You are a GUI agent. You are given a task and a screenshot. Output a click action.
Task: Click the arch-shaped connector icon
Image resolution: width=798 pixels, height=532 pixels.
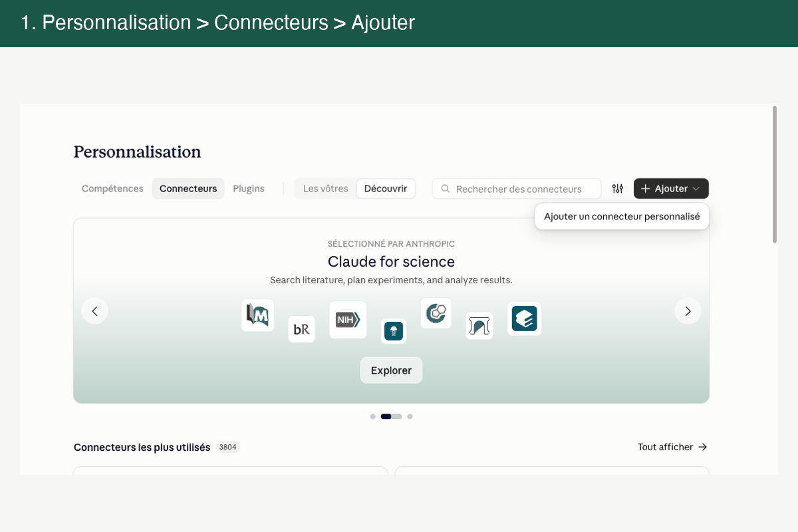pos(479,326)
